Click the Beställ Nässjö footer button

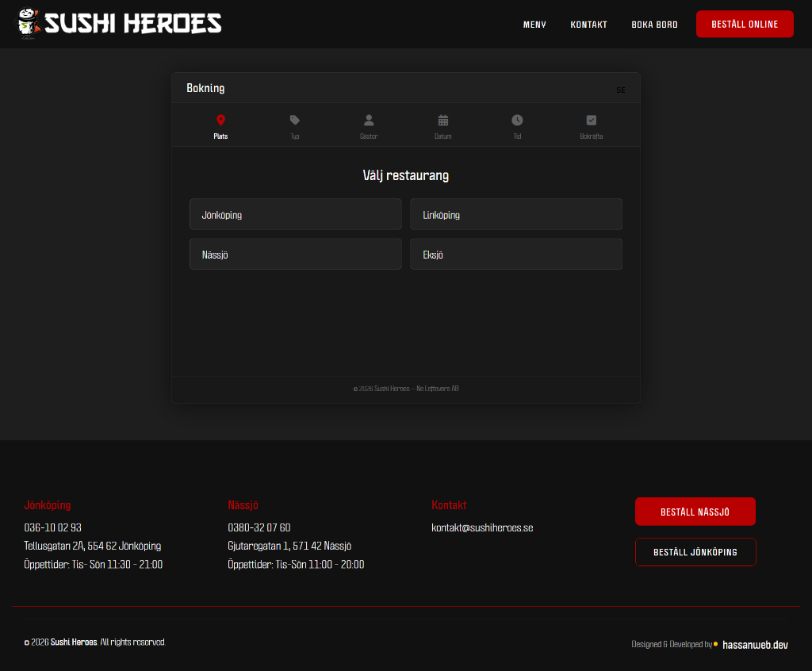(x=695, y=512)
